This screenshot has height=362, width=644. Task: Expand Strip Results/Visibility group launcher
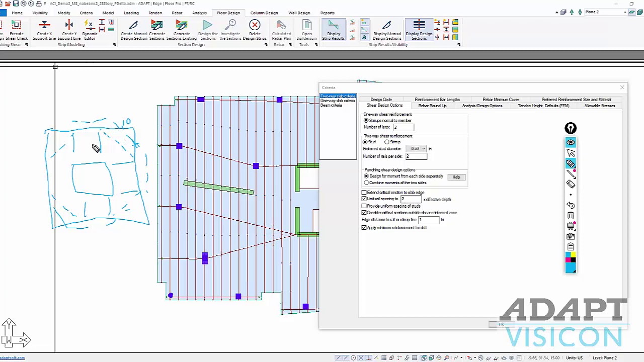(459, 45)
